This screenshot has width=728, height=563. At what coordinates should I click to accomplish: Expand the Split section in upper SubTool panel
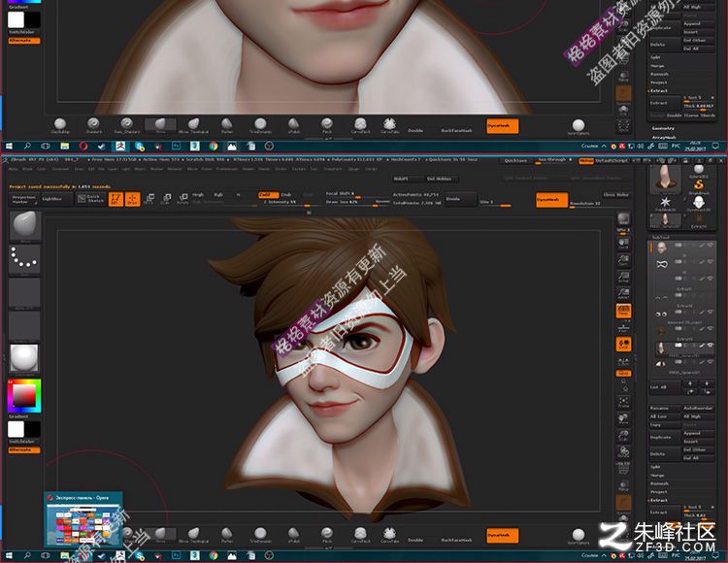coord(655,57)
